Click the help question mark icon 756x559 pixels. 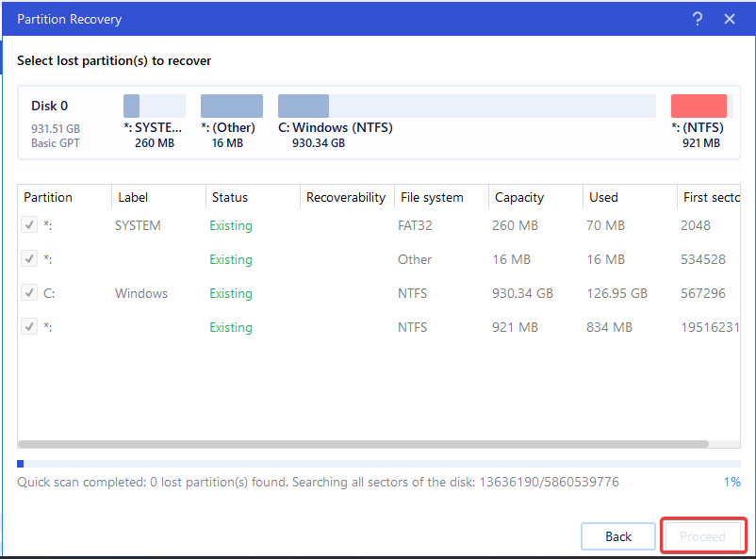pyautogui.click(x=698, y=19)
